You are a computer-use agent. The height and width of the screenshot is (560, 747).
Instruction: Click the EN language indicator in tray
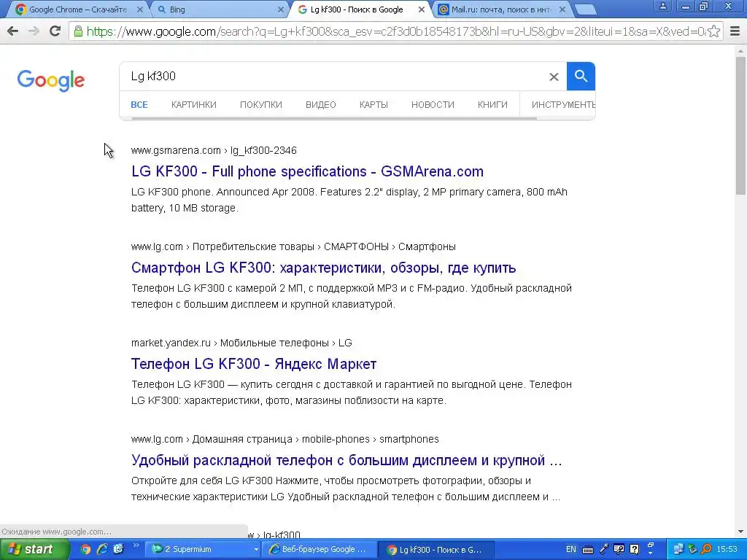(x=570, y=550)
